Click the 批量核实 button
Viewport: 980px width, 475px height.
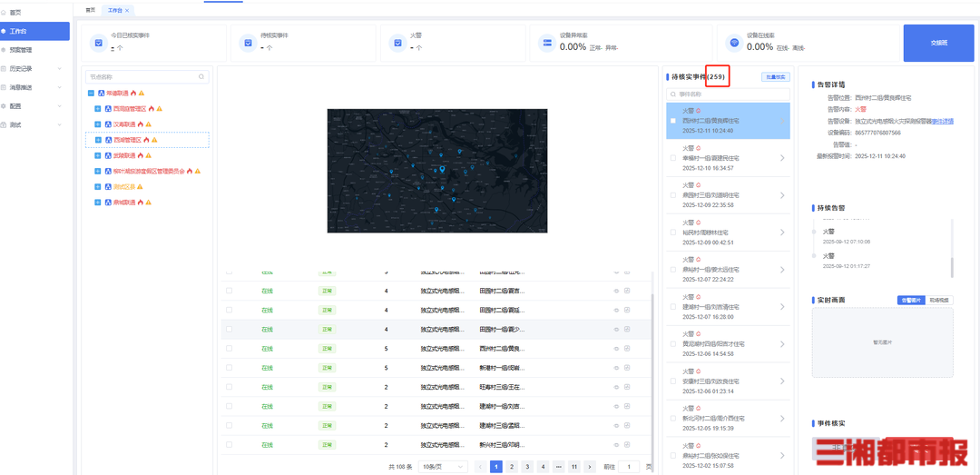[x=775, y=77]
